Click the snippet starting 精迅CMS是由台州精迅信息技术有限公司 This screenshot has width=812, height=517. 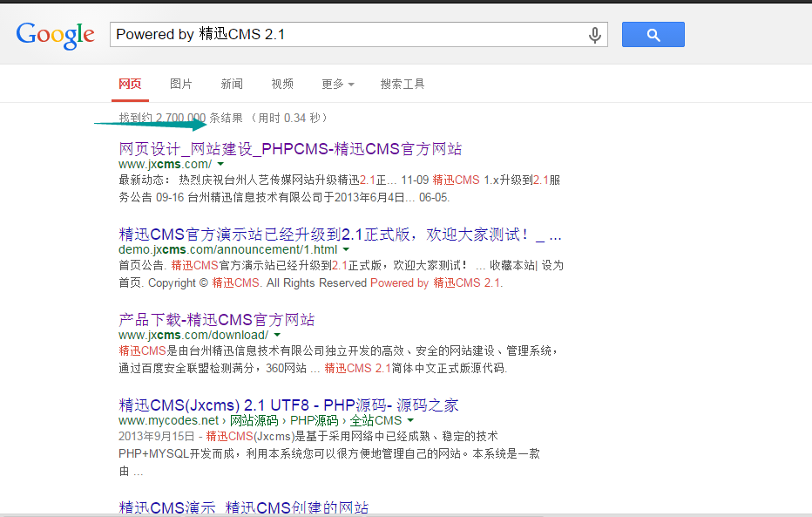point(339,359)
